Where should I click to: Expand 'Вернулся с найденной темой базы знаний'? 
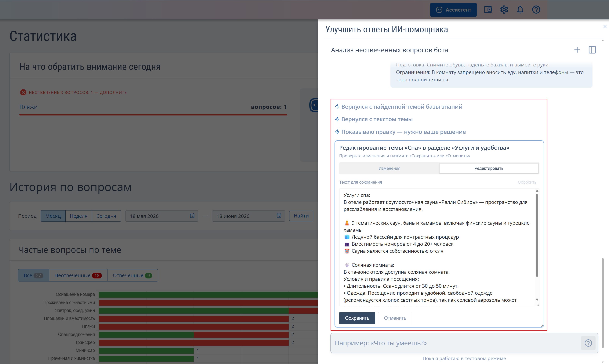[x=399, y=107]
